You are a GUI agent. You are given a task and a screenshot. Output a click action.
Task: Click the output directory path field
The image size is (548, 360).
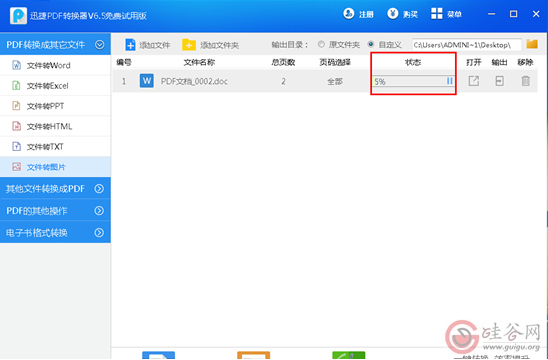point(467,45)
